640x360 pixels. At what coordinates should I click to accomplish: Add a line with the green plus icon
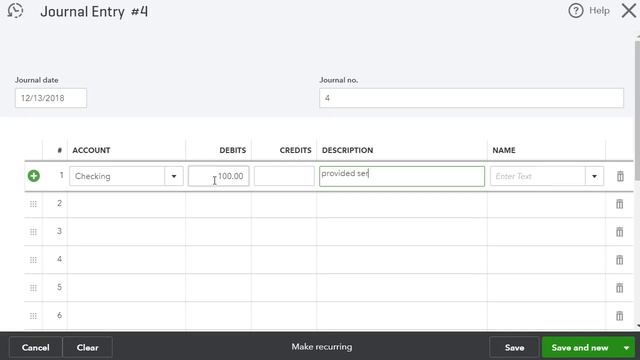coord(34,176)
